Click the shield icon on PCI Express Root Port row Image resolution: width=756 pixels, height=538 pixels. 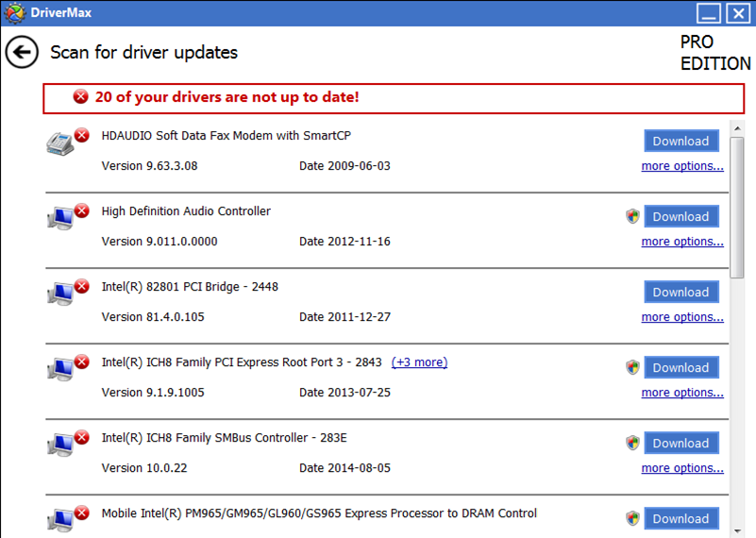point(632,367)
